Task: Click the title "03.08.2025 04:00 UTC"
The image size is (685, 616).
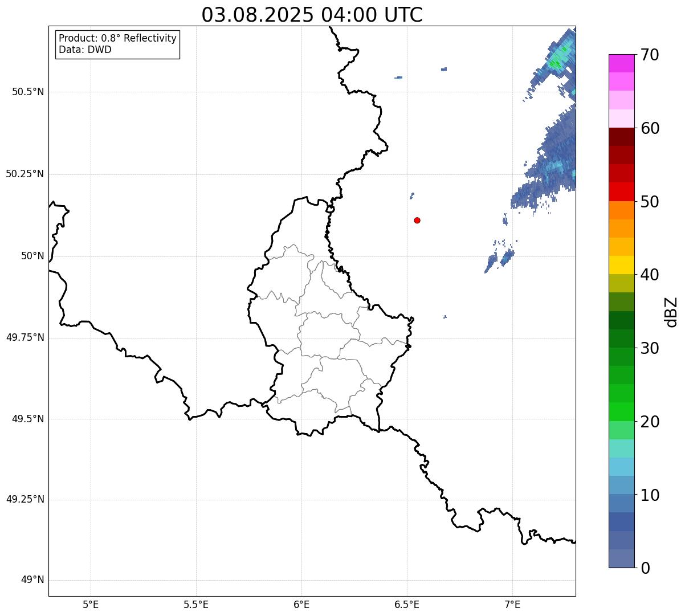Action: tap(312, 15)
